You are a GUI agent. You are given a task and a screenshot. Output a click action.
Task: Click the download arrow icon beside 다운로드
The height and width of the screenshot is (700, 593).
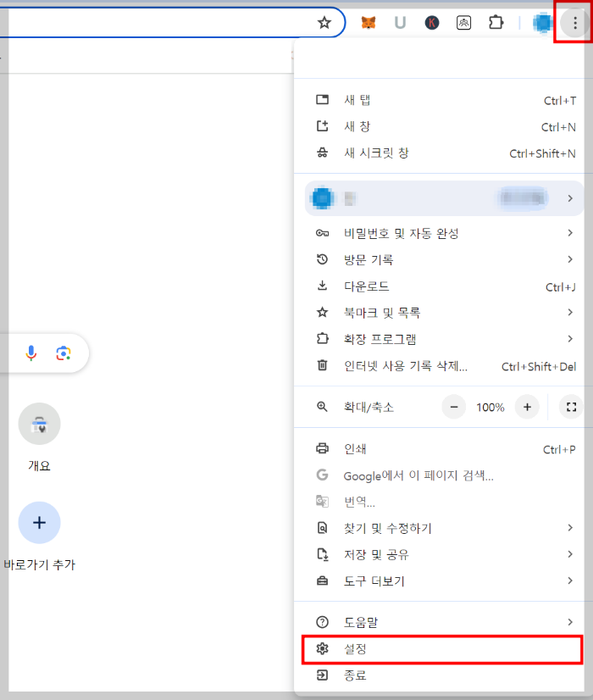(322, 286)
